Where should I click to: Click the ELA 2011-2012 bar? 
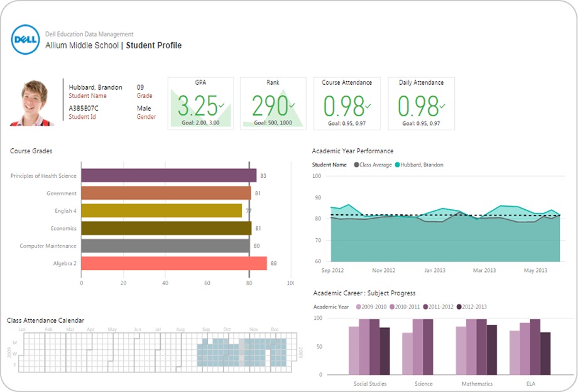pos(535,347)
